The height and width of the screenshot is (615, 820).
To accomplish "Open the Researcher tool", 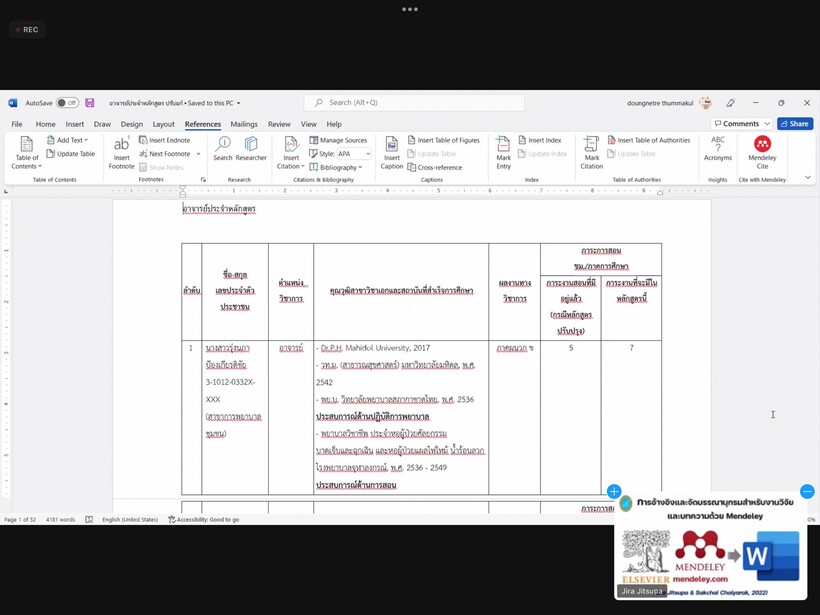I will pyautogui.click(x=251, y=149).
